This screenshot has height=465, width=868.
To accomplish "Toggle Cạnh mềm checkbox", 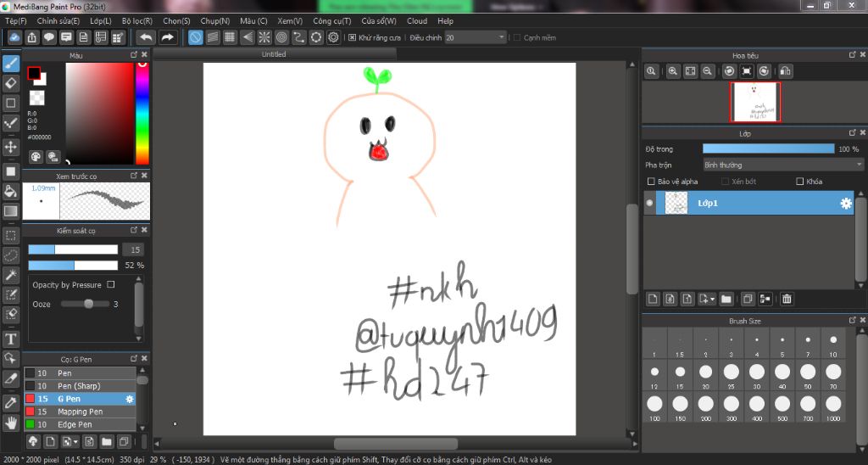I will click(x=517, y=37).
